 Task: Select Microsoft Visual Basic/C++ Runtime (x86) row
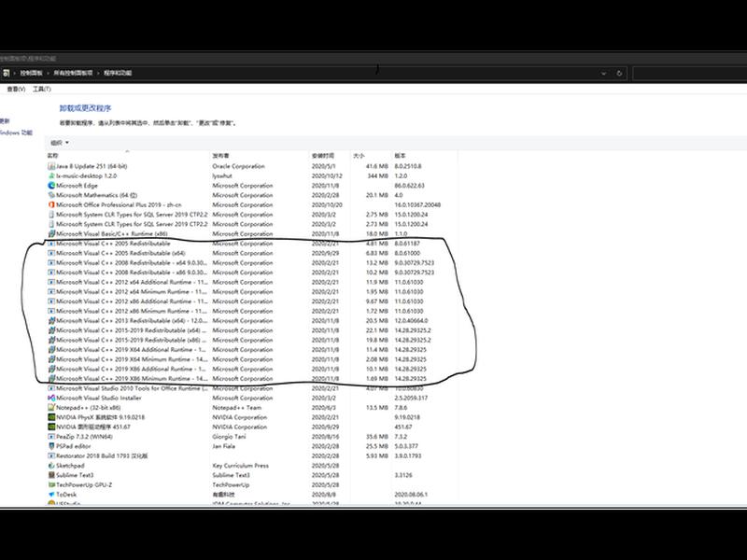coord(252,234)
